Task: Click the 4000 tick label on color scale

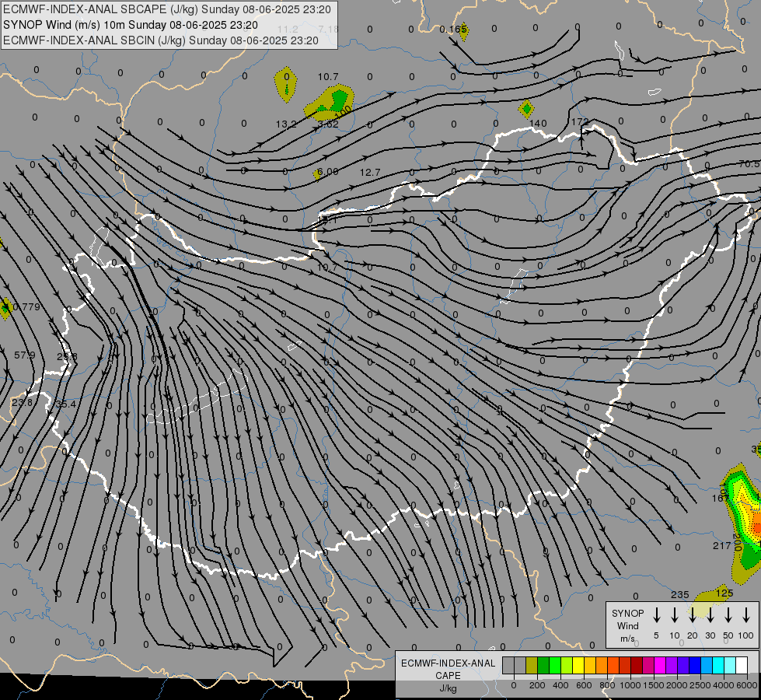Action: 724,685
